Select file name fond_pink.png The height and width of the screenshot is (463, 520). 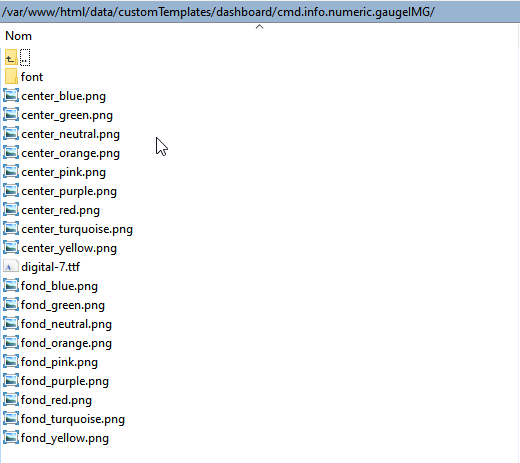click(x=59, y=362)
